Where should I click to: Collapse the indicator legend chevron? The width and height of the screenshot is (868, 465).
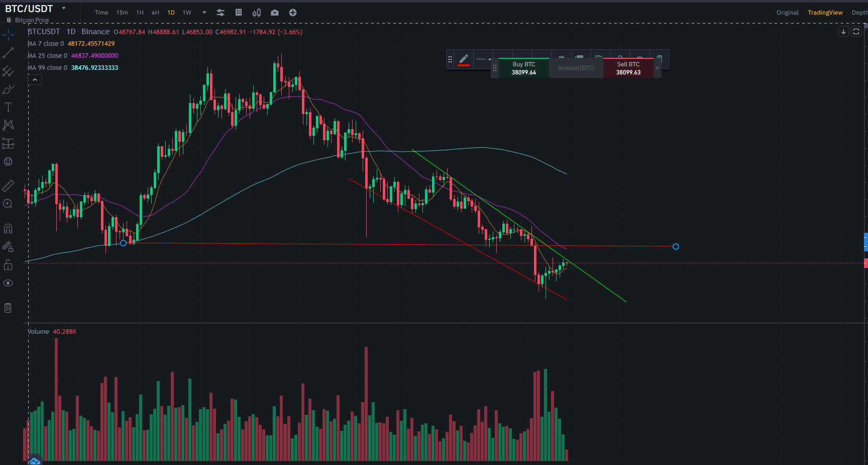tap(35, 80)
